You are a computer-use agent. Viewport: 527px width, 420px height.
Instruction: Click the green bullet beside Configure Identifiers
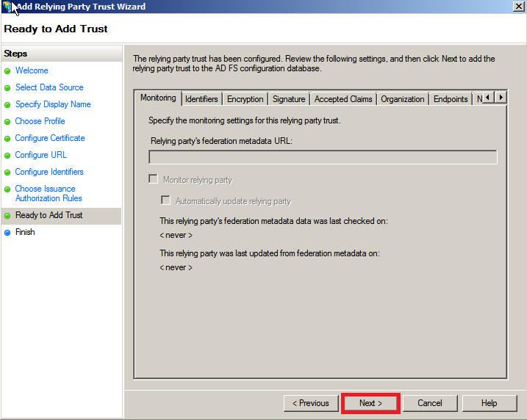pyautogui.click(x=7, y=173)
